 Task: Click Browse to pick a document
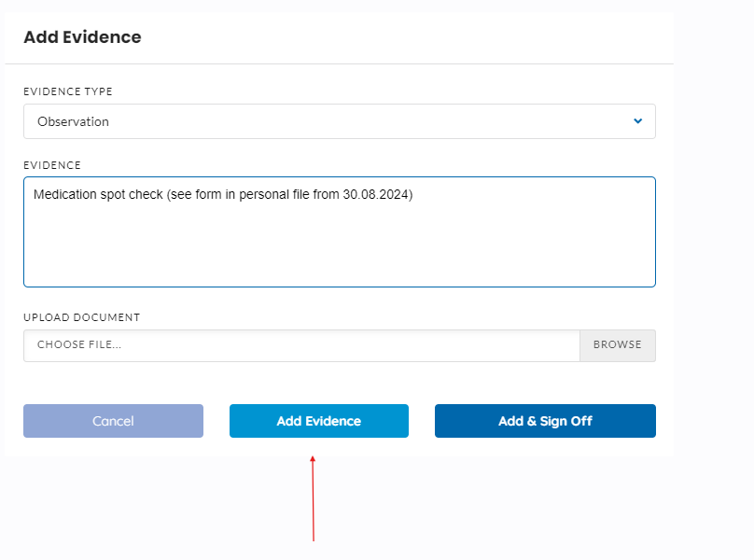pyautogui.click(x=618, y=345)
